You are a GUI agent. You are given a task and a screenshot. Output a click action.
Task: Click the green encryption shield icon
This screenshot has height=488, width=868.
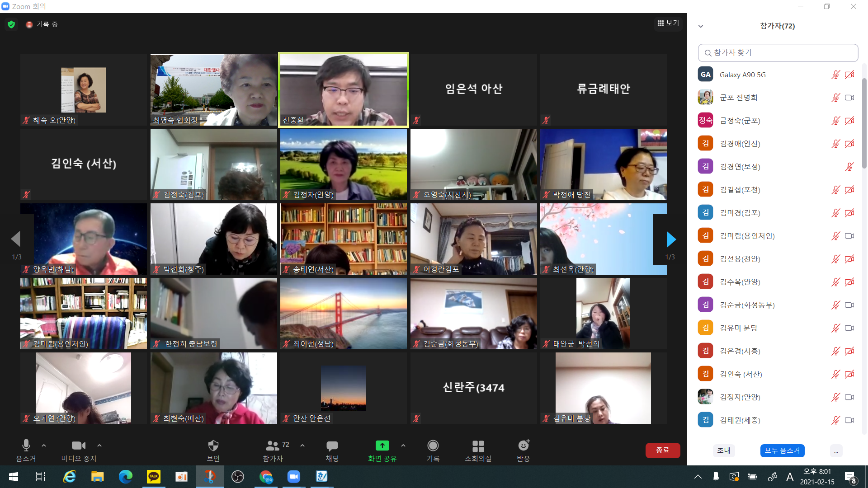click(11, 24)
